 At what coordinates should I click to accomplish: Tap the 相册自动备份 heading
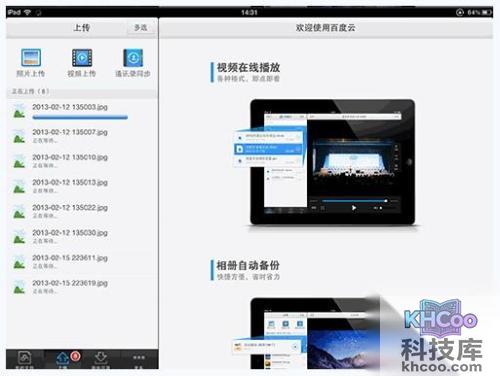tap(248, 266)
